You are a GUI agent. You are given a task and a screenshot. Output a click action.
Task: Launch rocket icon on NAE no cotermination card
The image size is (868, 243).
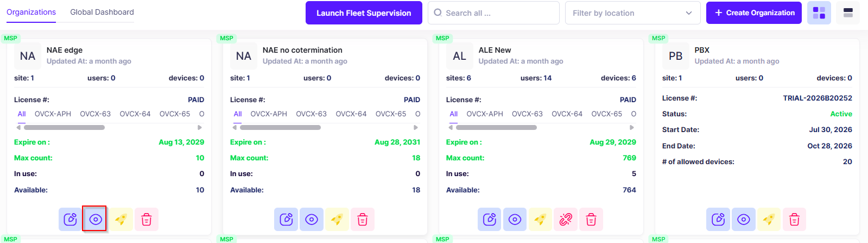[337, 220]
